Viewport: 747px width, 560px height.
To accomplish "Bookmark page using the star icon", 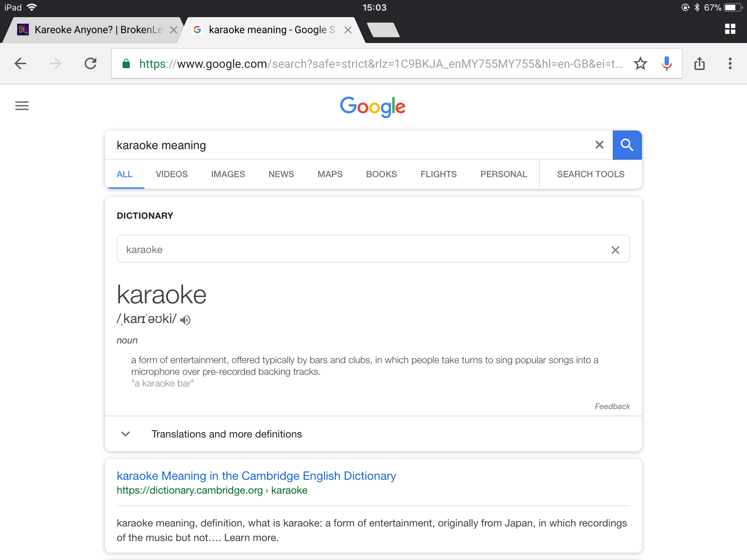I will (x=640, y=63).
